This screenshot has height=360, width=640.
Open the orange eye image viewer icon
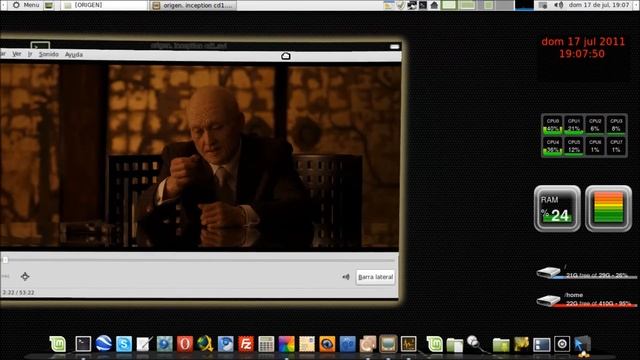click(x=327, y=344)
